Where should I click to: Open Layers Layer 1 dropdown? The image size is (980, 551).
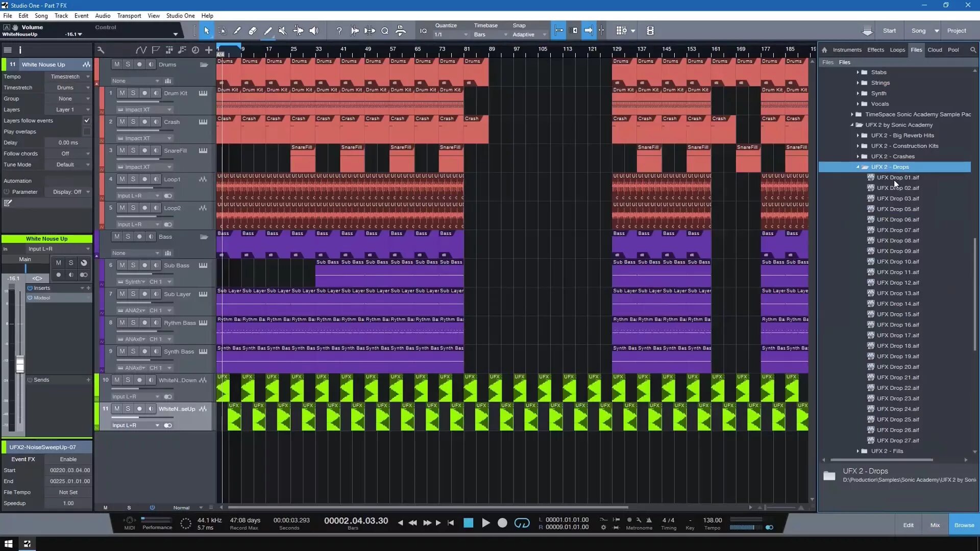[x=69, y=110]
